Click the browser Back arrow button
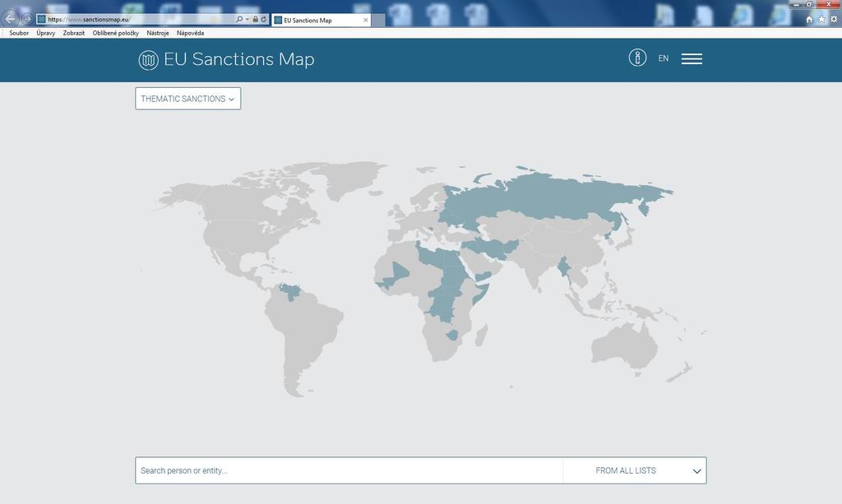The width and height of the screenshot is (842, 504). tap(10, 19)
